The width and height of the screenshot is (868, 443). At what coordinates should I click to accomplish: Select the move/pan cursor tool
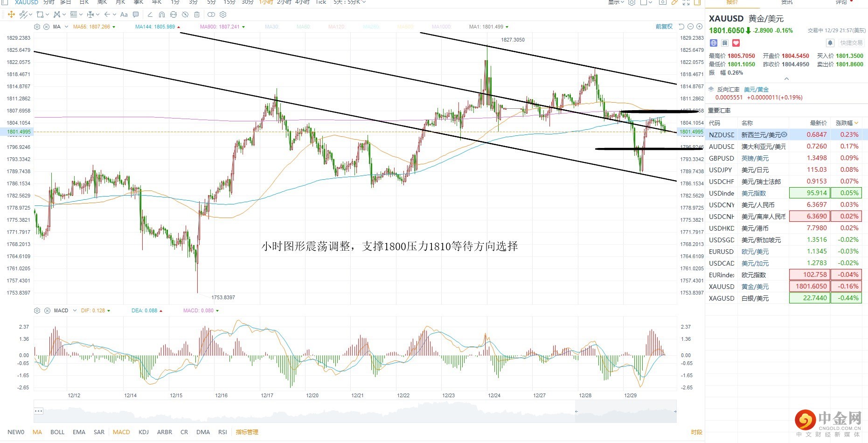[x=12, y=14]
